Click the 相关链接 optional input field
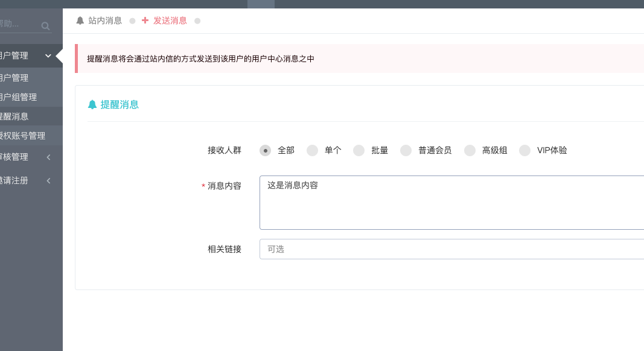644x351 pixels. 452,249
